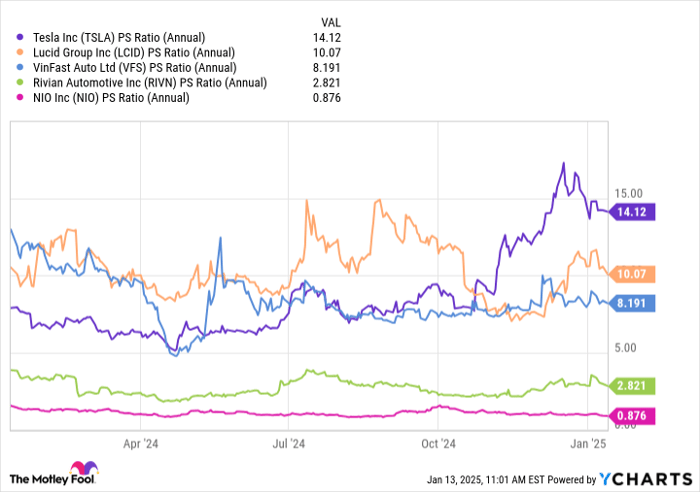Click the pink 0.876 value tag

(634, 416)
